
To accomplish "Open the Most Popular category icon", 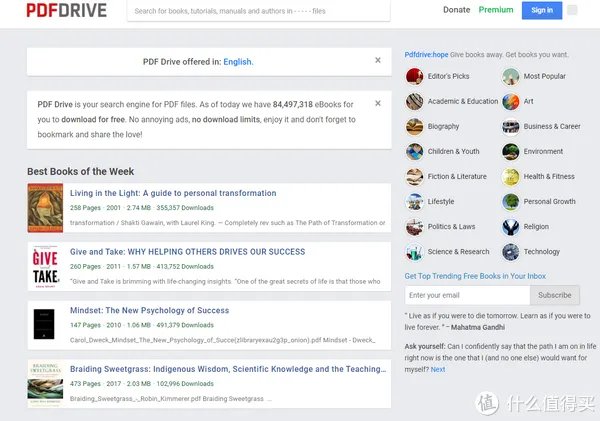I will pyautogui.click(x=511, y=76).
